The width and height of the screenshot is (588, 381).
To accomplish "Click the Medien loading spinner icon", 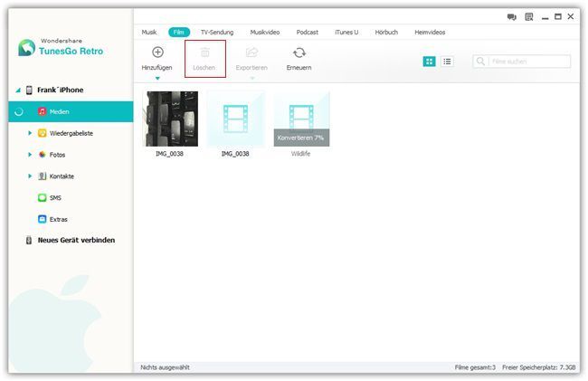I will click(18, 111).
